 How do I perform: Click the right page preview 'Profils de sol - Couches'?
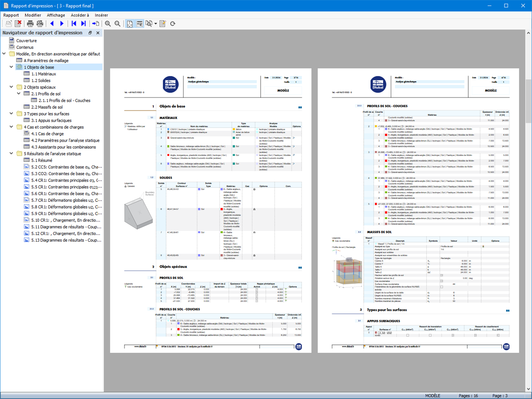[x=418, y=210]
